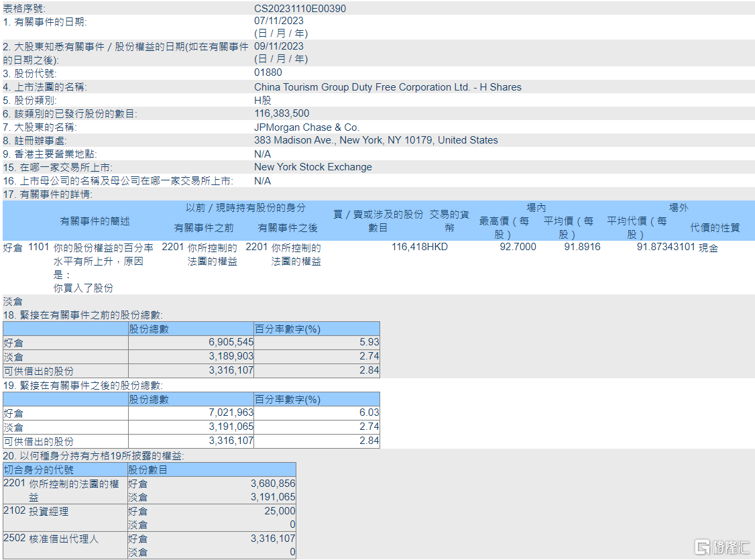
Task: Click capacity code 2102 投資經理
Action: [x=36, y=511]
